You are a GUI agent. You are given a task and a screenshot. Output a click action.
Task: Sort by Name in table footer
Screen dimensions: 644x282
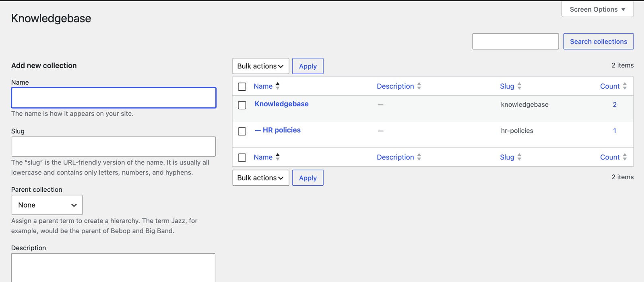263,157
